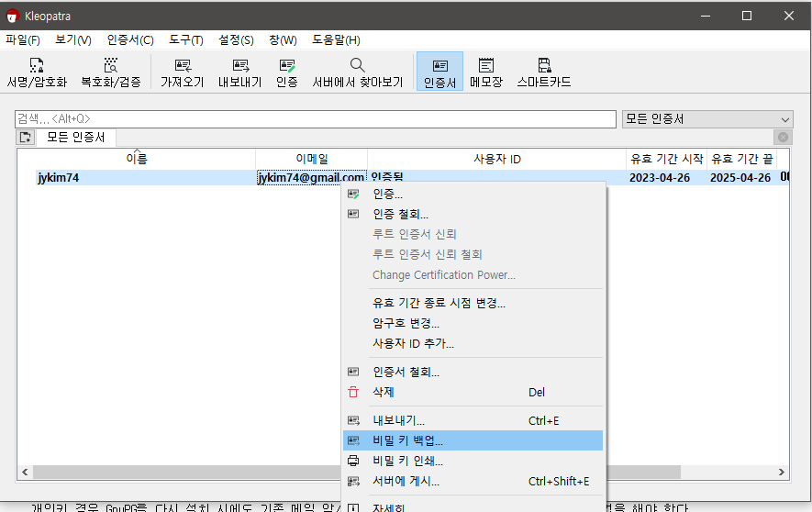Click the 2023-04-26 valid-from date cell

coord(659,178)
